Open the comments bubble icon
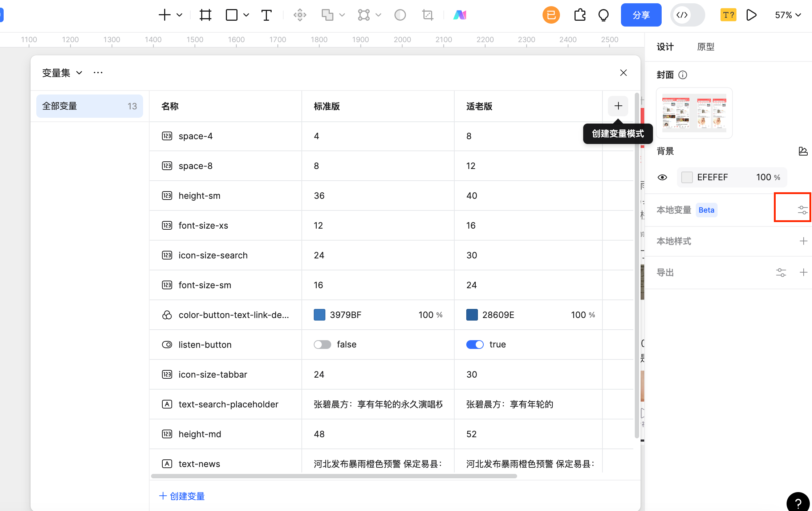The width and height of the screenshot is (812, 511). tap(604, 15)
